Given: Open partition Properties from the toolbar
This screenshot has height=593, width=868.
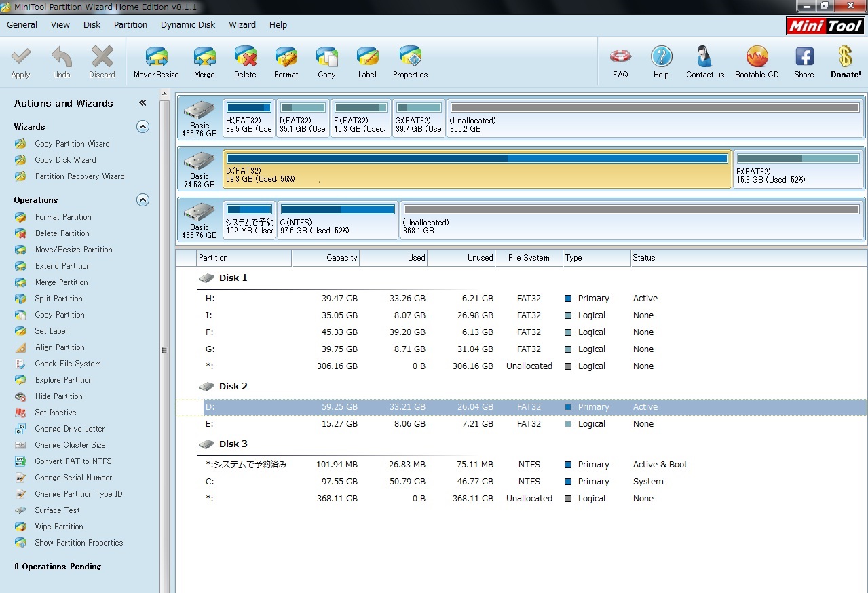Looking at the screenshot, I should (410, 62).
